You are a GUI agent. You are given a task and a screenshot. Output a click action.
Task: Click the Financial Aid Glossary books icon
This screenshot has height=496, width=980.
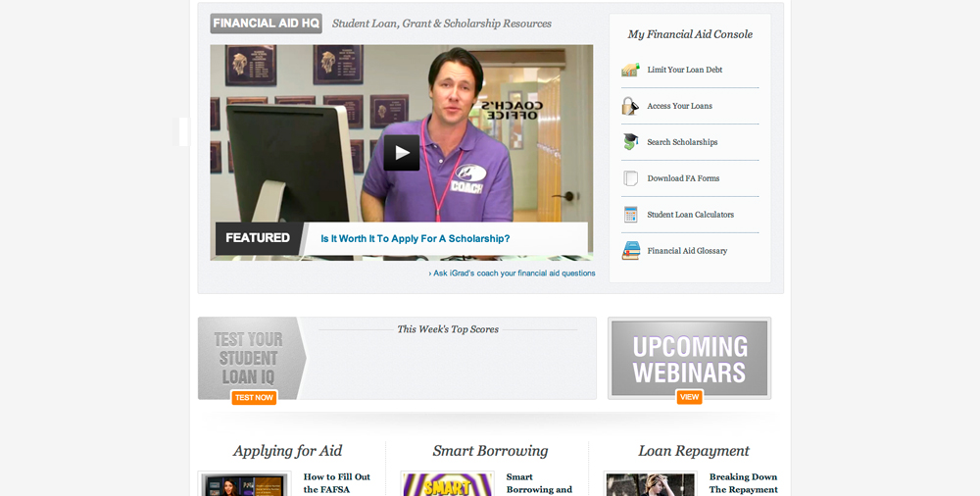coord(630,251)
